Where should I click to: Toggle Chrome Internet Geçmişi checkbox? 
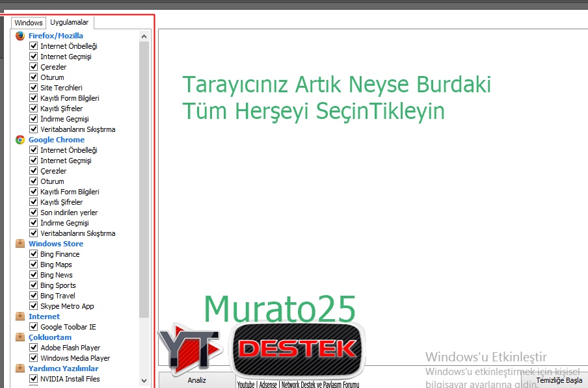(x=33, y=161)
